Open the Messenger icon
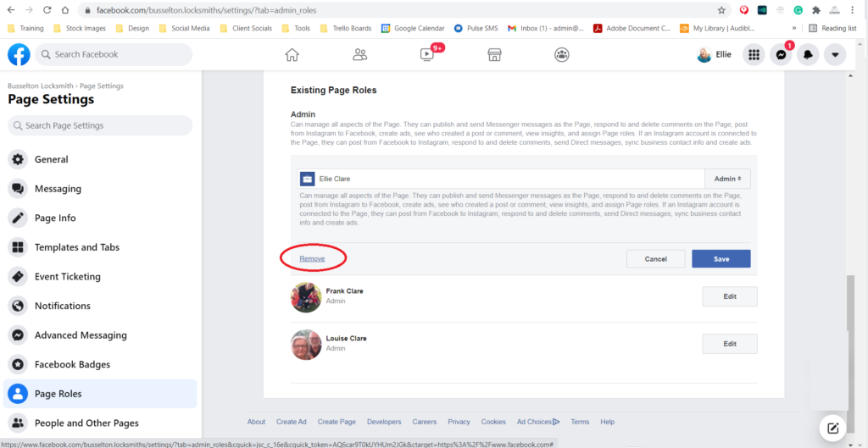The height and width of the screenshot is (448, 868). 781,55
